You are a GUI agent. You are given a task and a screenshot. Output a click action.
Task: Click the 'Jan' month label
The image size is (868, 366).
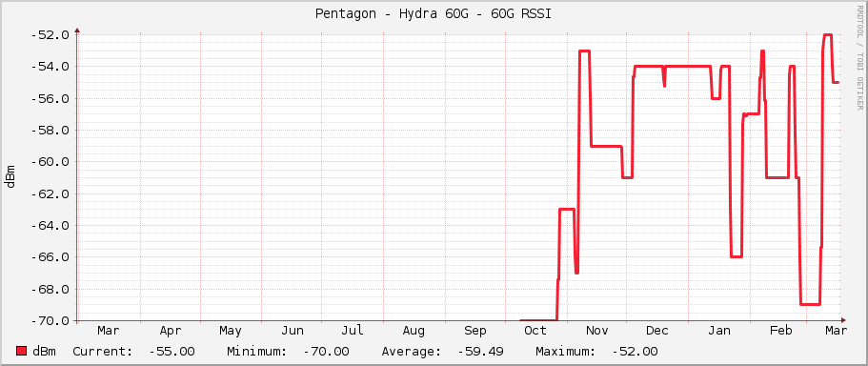719,331
